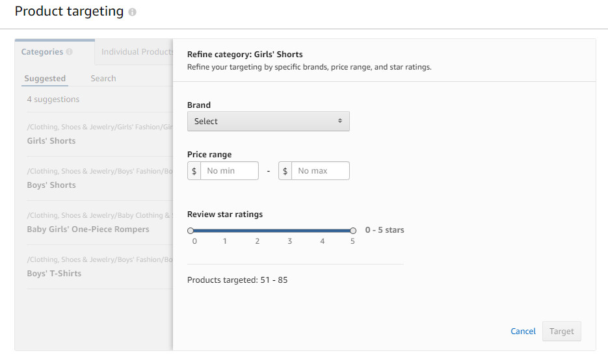Choose the Boys' Shorts category suggestion
Viewport: 608px width, 364px height.
51,185
